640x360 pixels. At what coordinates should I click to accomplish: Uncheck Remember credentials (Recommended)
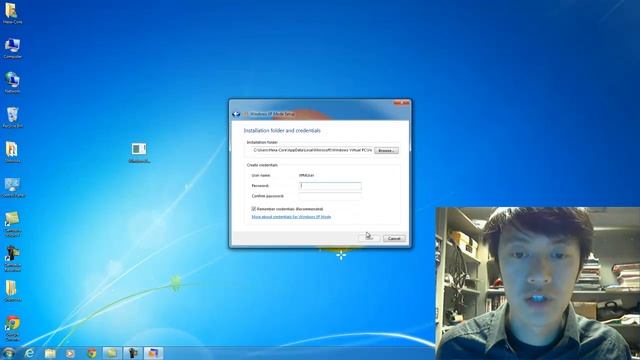point(253,209)
